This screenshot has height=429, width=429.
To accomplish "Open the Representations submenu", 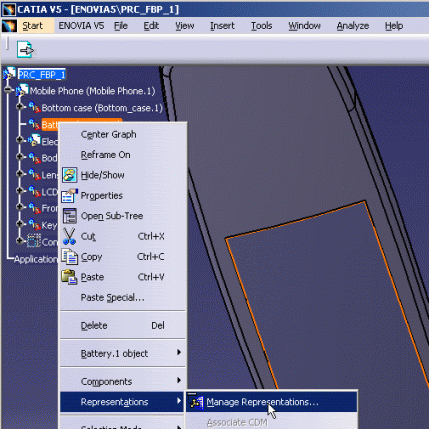I will click(122, 402).
